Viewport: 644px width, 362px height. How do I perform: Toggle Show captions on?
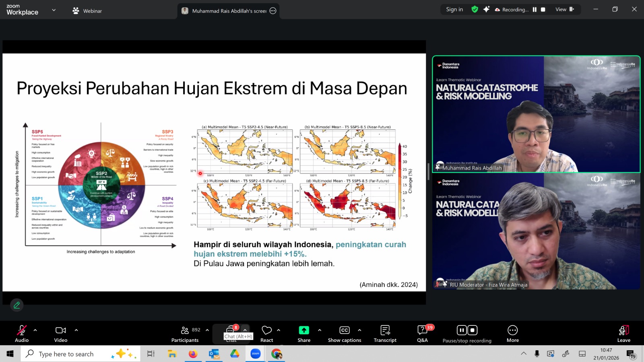[344, 333]
